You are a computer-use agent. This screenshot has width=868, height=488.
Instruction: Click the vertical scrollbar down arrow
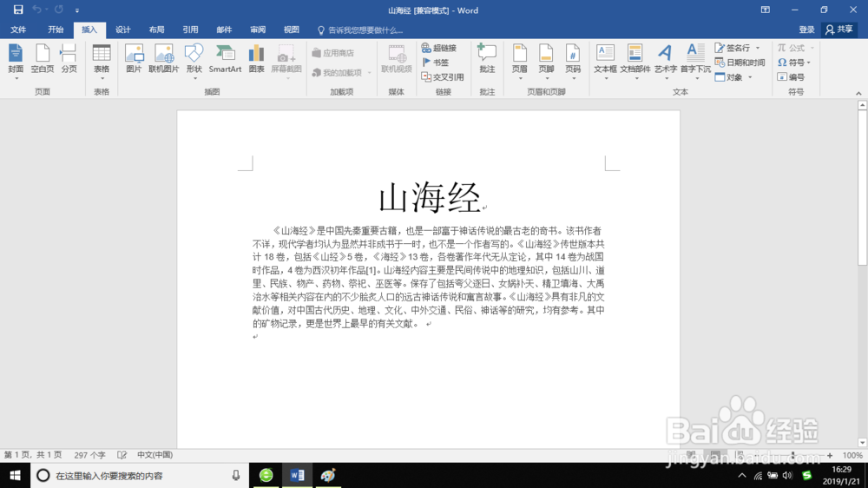[862, 443]
